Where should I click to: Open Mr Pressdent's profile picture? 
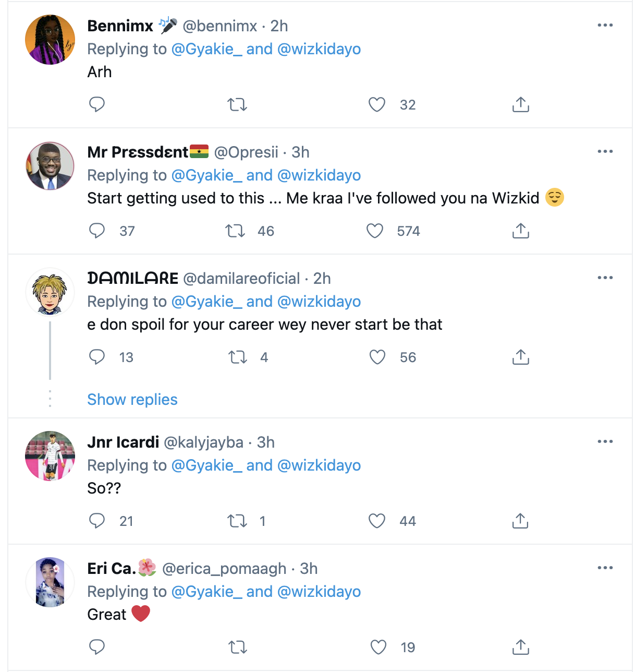tap(50, 166)
